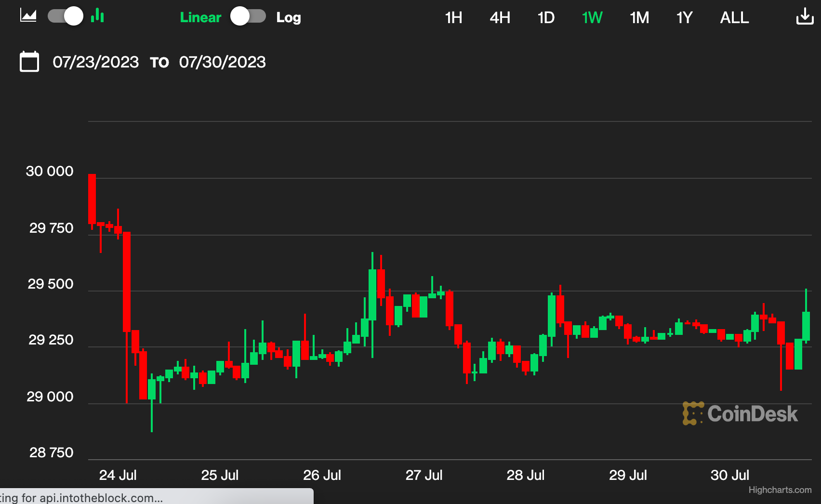Switch to the 1M time range
Screen dimensions: 821x504
point(639,18)
